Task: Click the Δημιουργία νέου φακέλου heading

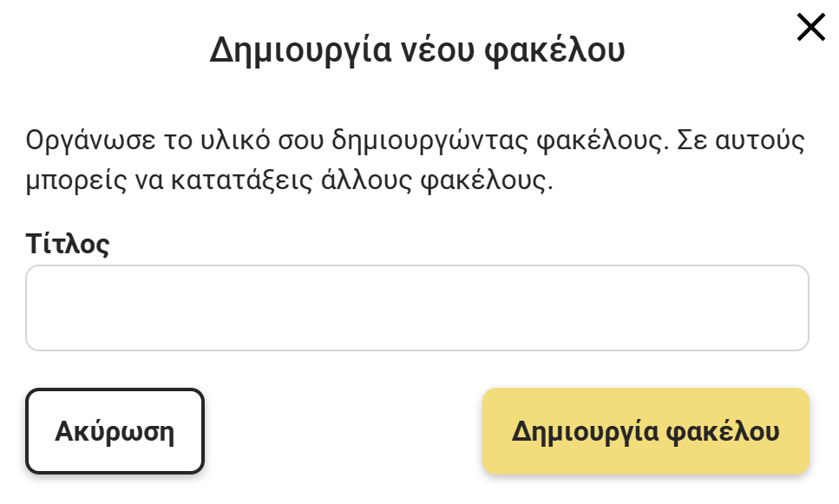Action: tap(417, 50)
